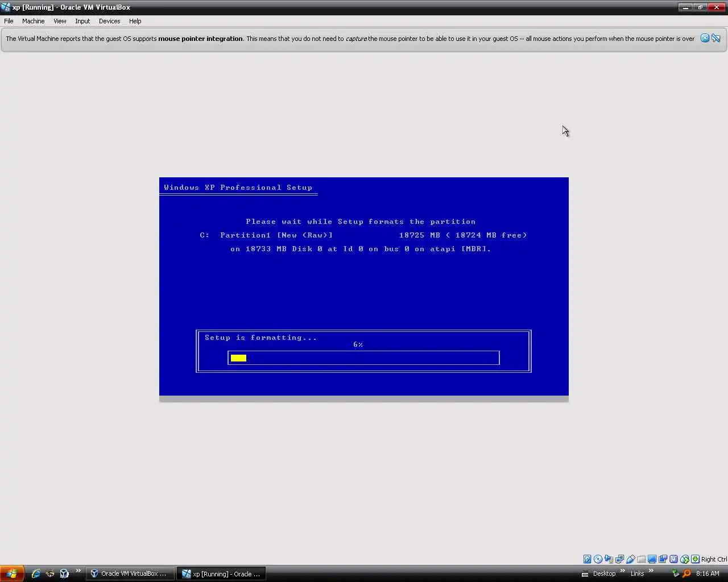
Task: Open the Devices menu
Action: 109,21
